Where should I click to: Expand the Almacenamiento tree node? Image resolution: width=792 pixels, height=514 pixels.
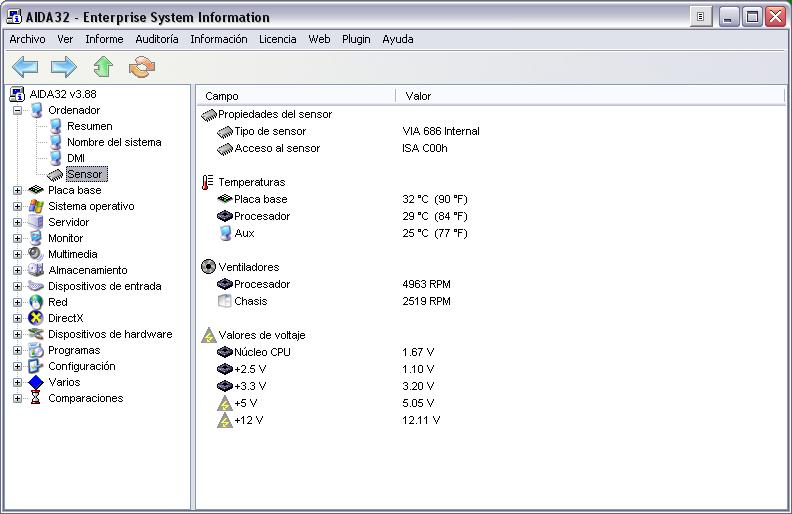tap(17, 270)
